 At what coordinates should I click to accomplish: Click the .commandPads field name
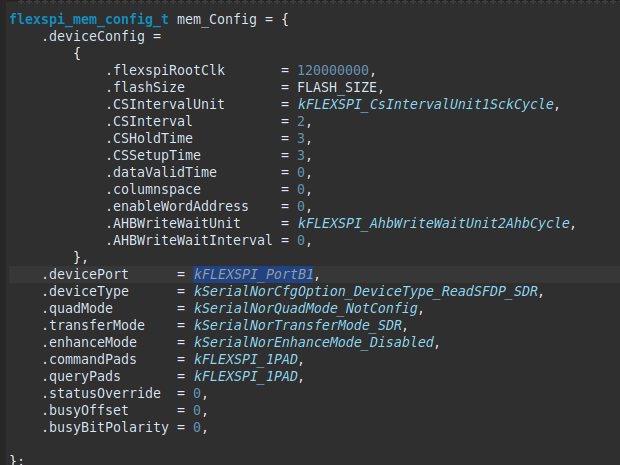pyautogui.click(x=94, y=359)
